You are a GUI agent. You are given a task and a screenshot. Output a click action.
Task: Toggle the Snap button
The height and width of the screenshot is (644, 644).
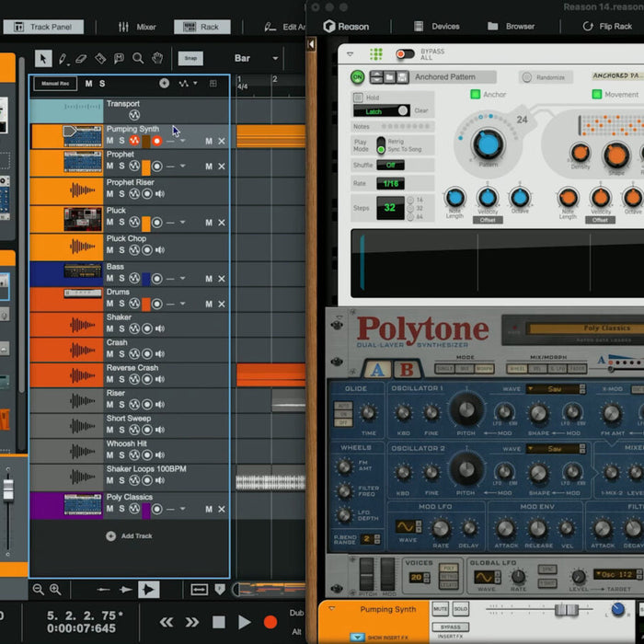(190, 58)
